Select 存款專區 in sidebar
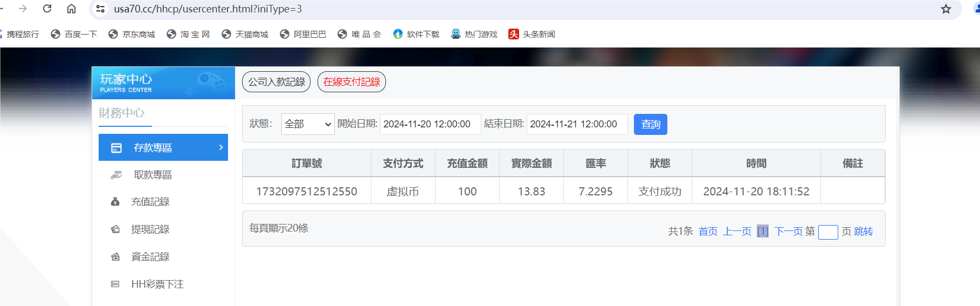The height and width of the screenshot is (306, 980). click(x=163, y=147)
